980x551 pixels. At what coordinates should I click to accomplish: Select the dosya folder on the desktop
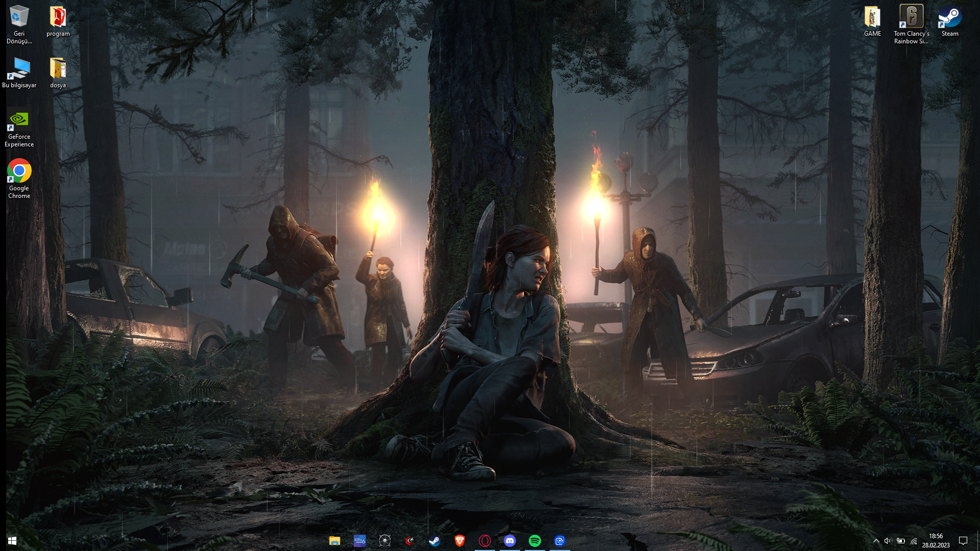pos(58,72)
